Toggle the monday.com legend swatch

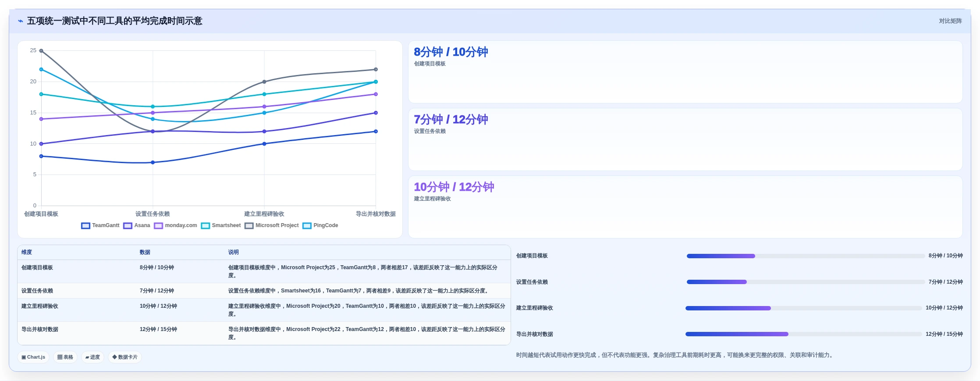pos(159,226)
